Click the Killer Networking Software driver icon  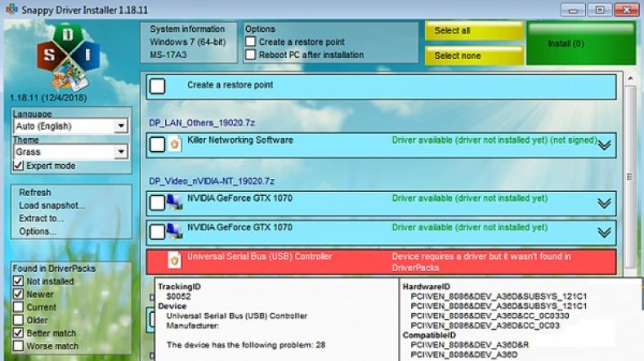[x=175, y=145]
